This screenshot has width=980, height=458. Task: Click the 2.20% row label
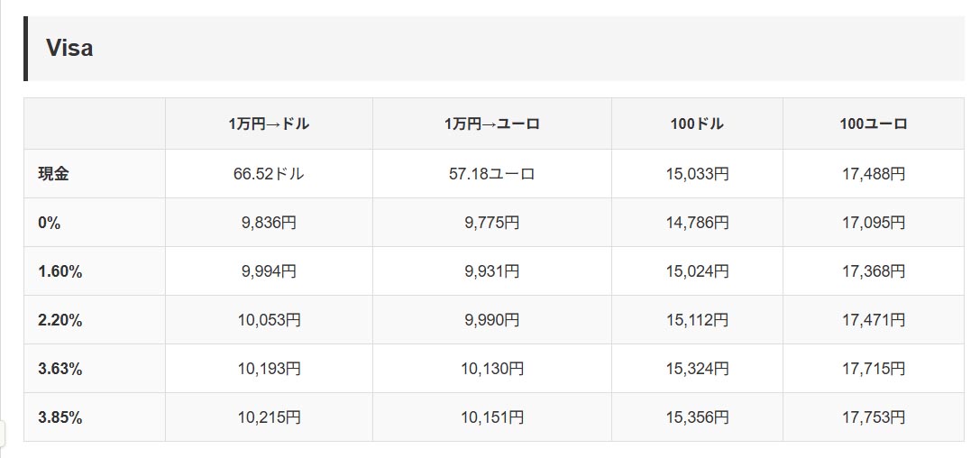pyautogui.click(x=60, y=320)
